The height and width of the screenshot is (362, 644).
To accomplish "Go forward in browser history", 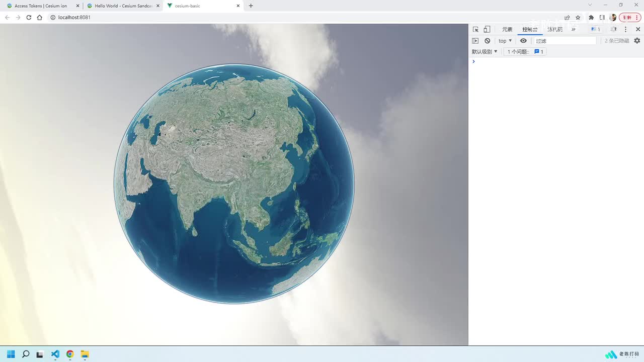I will [x=18, y=17].
